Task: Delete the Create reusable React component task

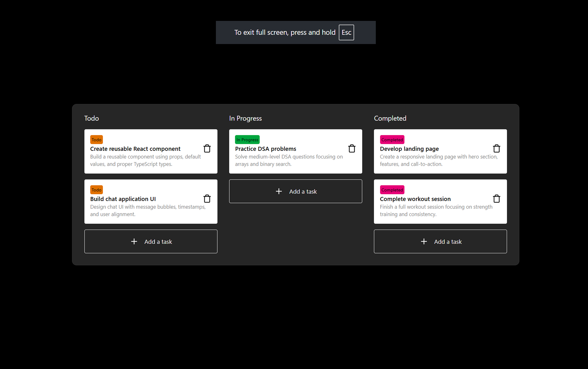Action: 207,148
